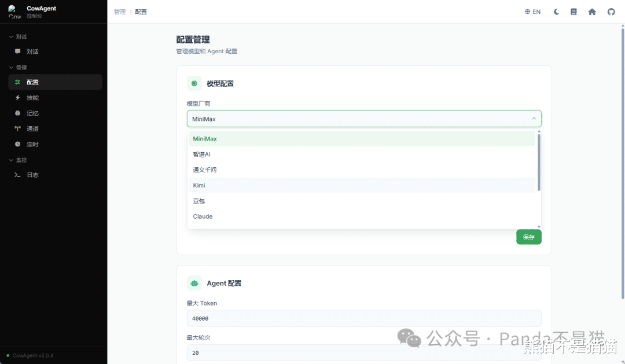Viewport: 625px width, 364px height.
Task: Select the 配置 sliders icon in sidebar
Action: pos(17,82)
